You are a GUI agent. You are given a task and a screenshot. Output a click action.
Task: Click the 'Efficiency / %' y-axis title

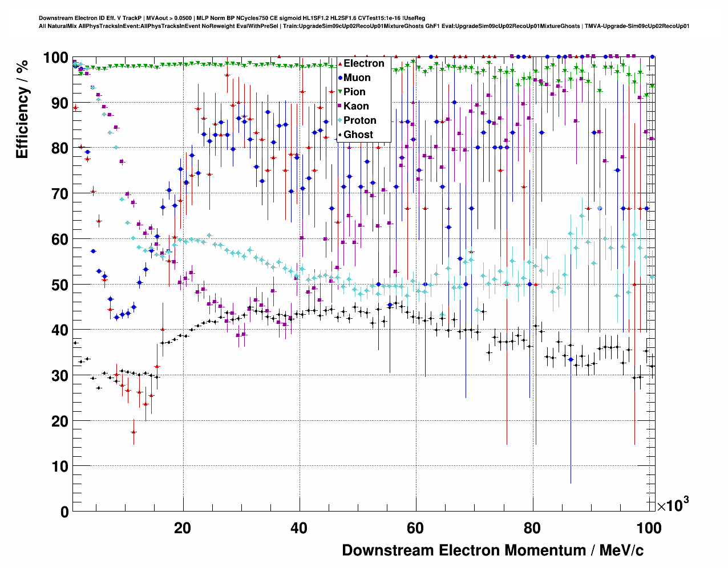pos(22,108)
